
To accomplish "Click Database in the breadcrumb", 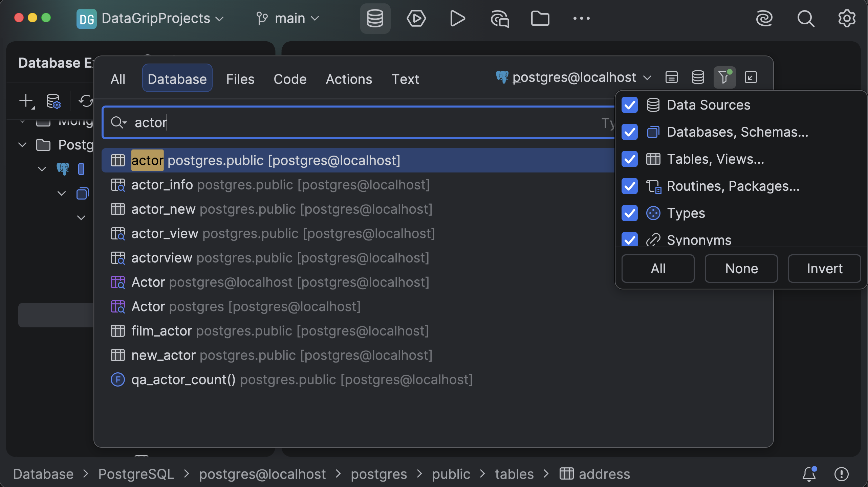I will 43,474.
